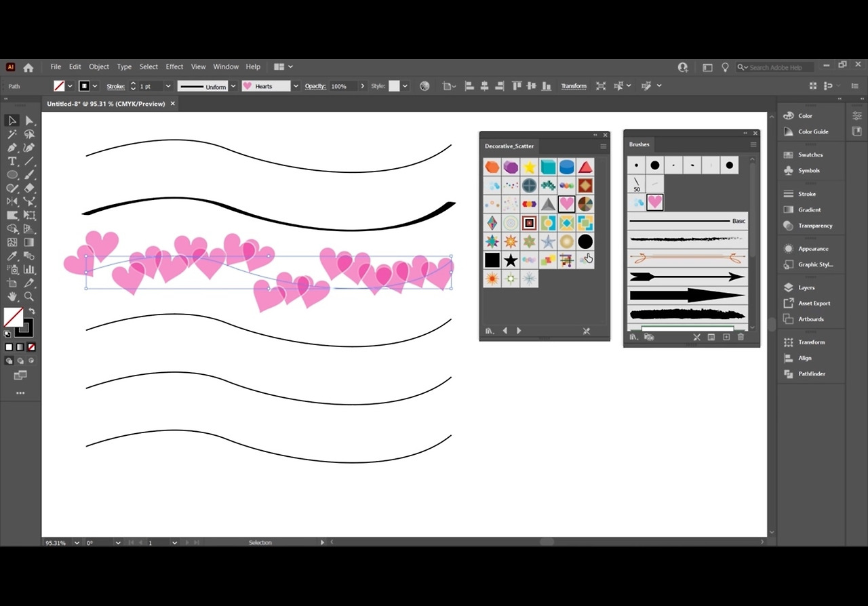Click the Home icon in the menu bar
This screenshot has width=868, height=606.
(28, 67)
